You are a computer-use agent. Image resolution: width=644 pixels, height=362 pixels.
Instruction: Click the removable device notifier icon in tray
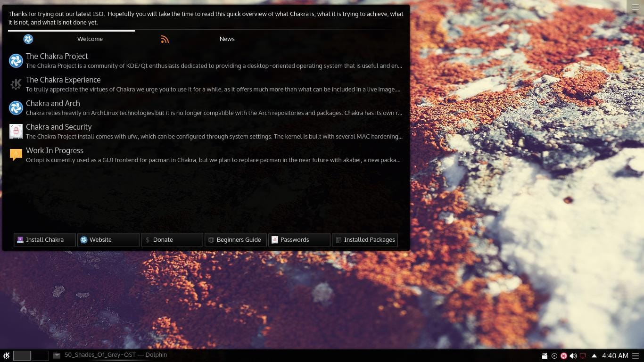coord(545,355)
